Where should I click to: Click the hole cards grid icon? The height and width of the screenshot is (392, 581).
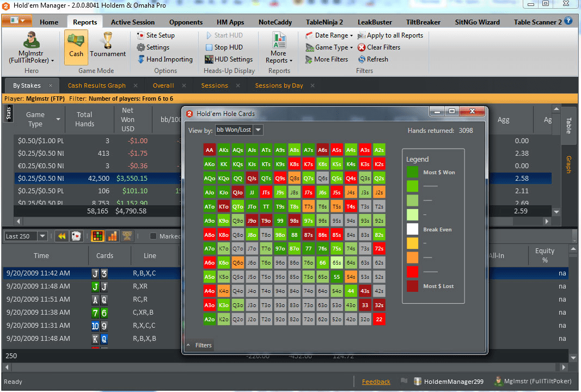(x=97, y=236)
